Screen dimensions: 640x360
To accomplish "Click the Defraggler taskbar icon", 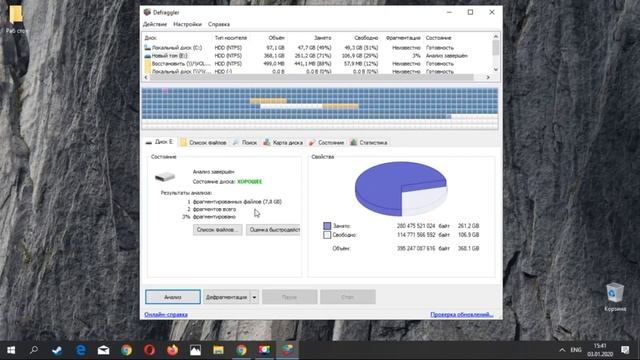I will point(287,350).
